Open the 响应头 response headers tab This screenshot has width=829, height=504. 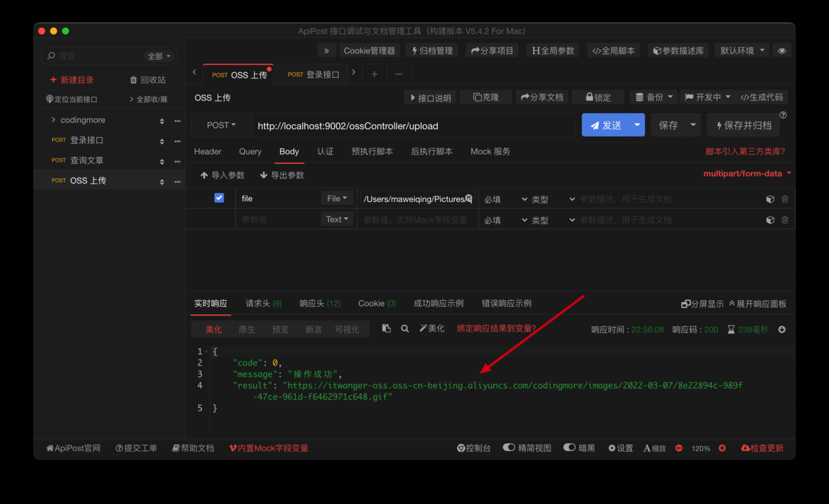(x=320, y=303)
